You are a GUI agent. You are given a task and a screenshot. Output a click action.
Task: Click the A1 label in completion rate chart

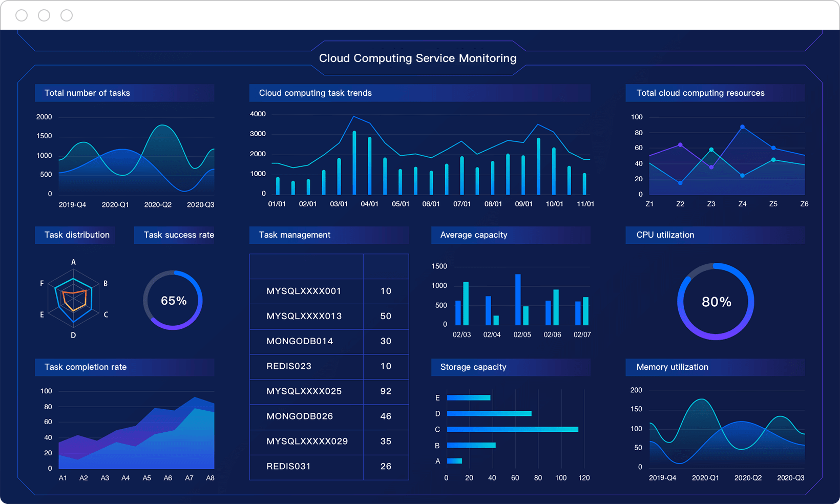pos(62,478)
